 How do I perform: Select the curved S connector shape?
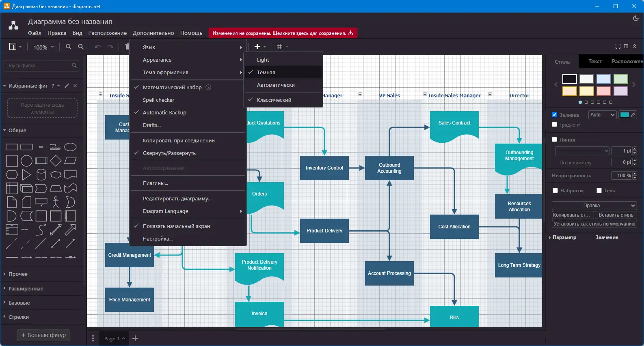tap(41, 230)
